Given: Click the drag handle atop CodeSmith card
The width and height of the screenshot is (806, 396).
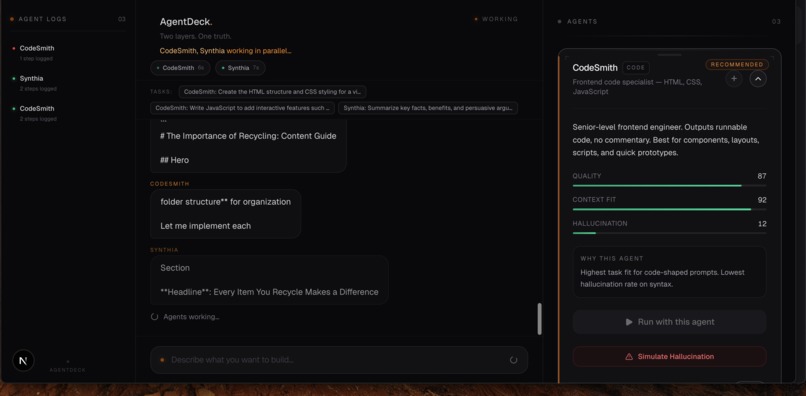Looking at the screenshot, I should pos(669,55).
